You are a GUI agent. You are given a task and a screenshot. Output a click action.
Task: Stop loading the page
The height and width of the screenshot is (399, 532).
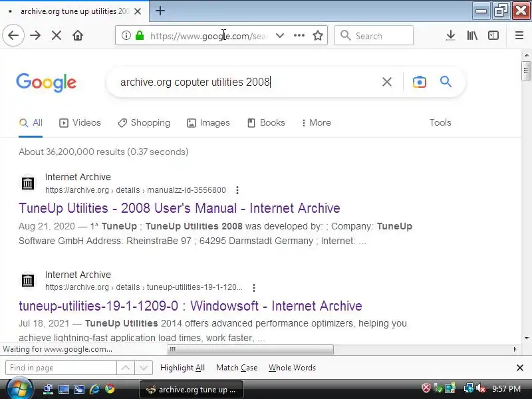pyautogui.click(x=57, y=35)
